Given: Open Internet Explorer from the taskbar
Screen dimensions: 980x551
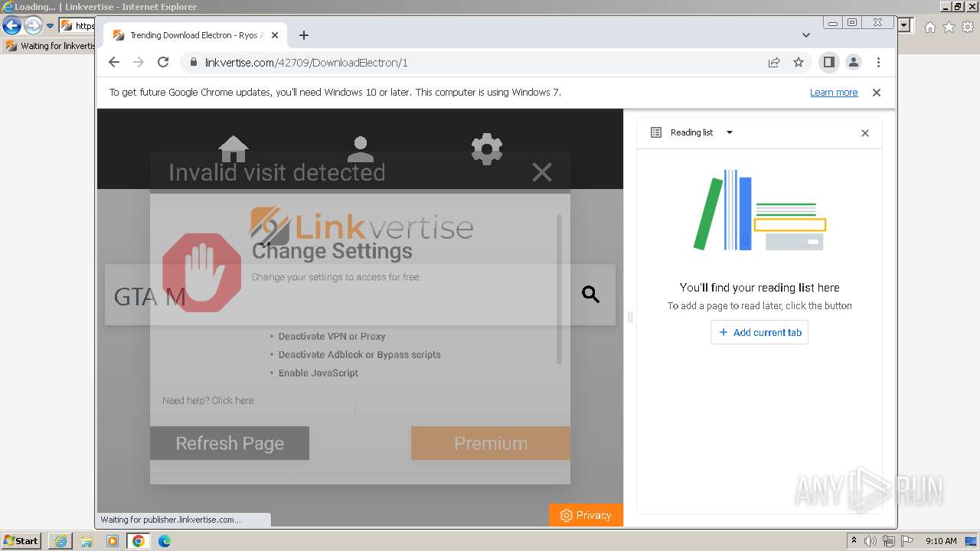Looking at the screenshot, I should pos(60,541).
